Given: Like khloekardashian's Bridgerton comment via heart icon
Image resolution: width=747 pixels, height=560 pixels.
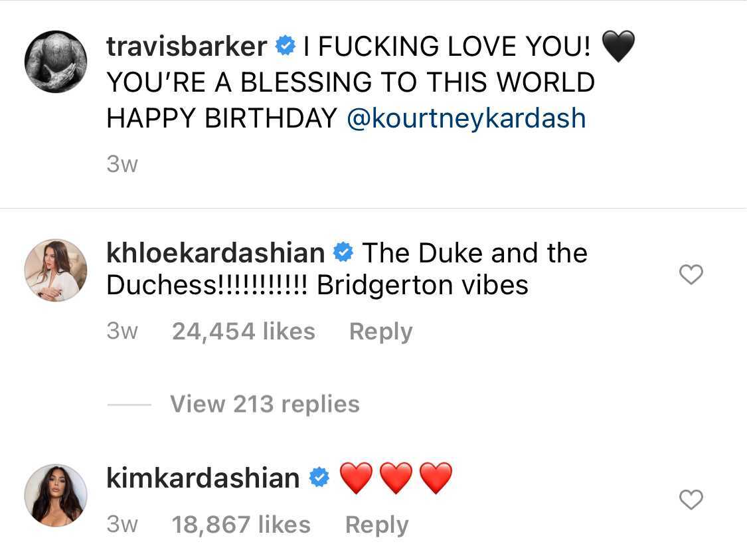Looking at the screenshot, I should tap(691, 274).
